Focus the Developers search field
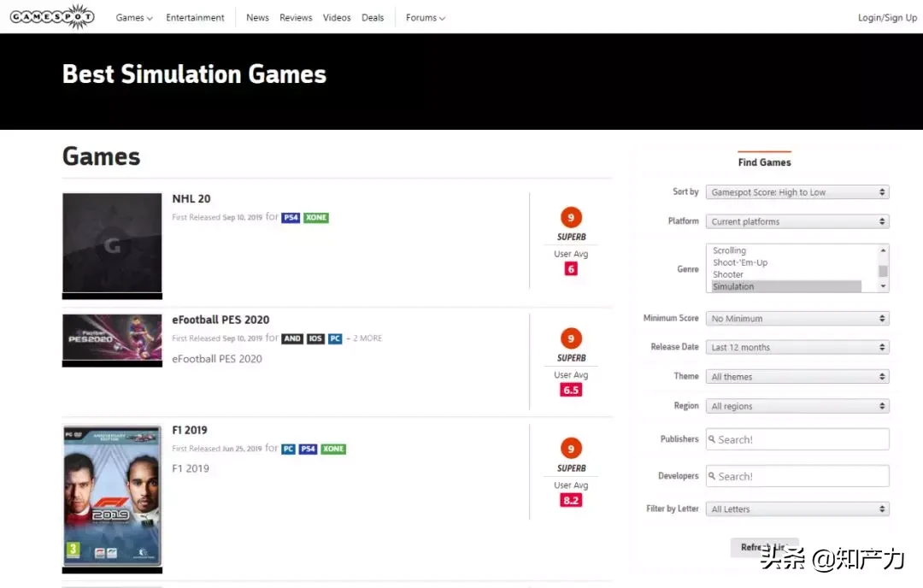The height and width of the screenshot is (588, 923). [x=797, y=476]
